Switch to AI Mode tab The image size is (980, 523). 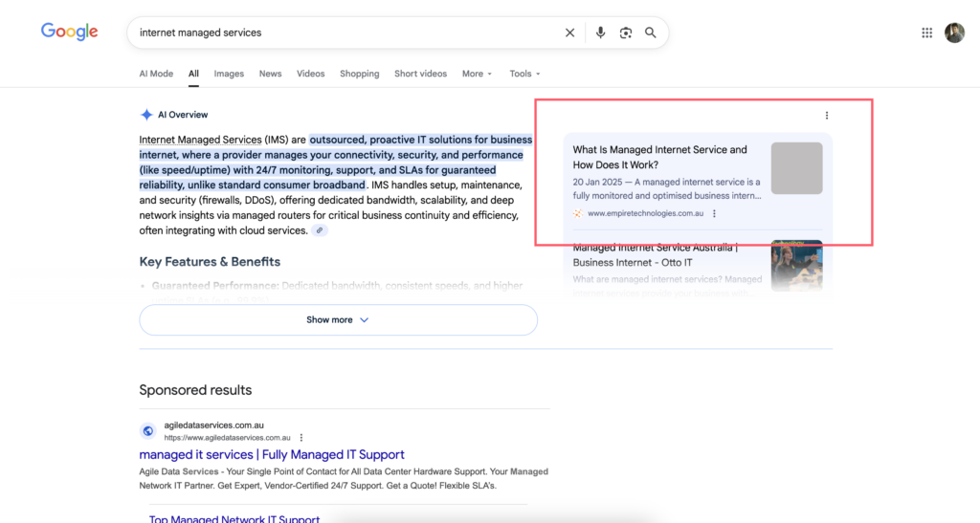click(156, 74)
